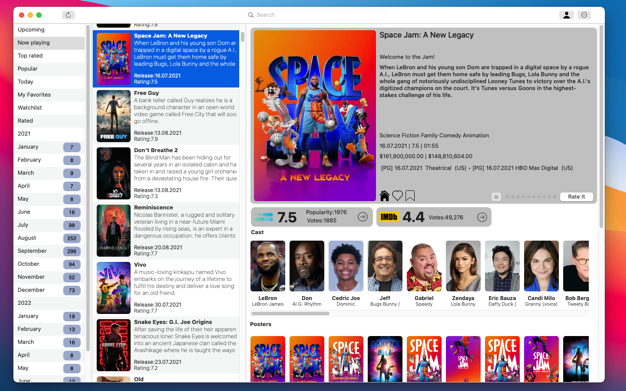Select Free Guy in movie list
This screenshot has width=626, height=391.
[166, 116]
